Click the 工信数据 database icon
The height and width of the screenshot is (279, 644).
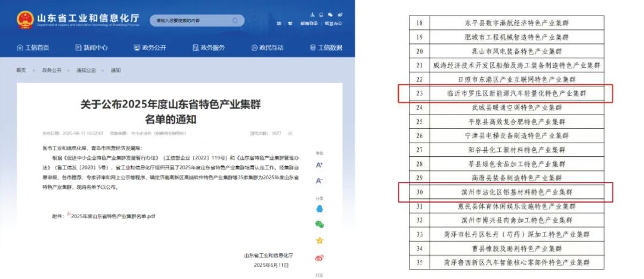[313, 48]
